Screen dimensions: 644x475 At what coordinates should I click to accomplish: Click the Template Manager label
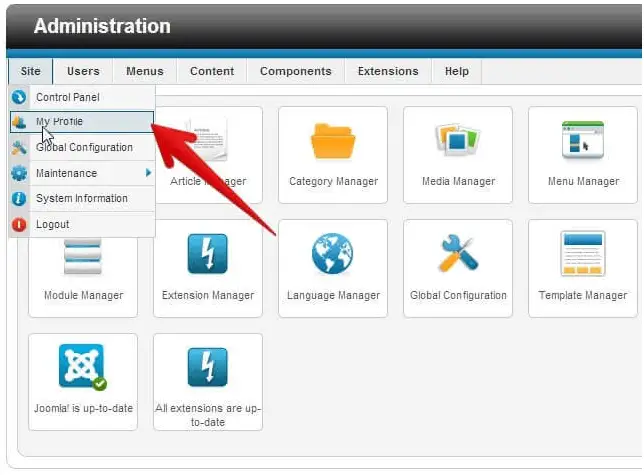pos(583,296)
